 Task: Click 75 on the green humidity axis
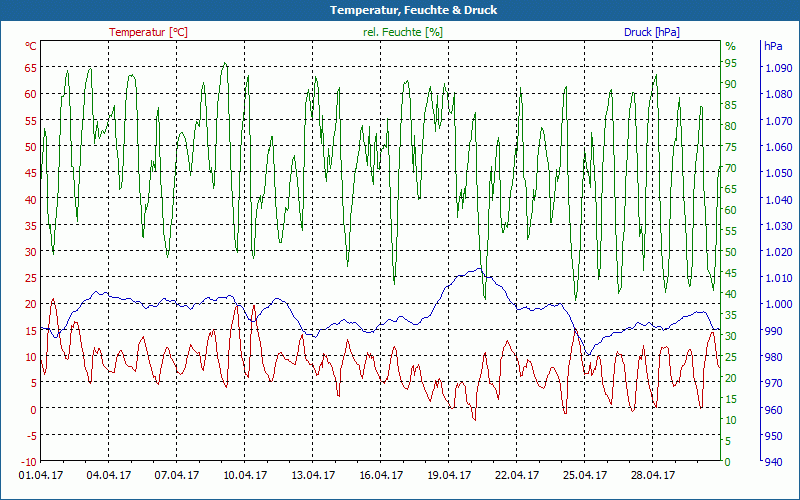pos(731,147)
